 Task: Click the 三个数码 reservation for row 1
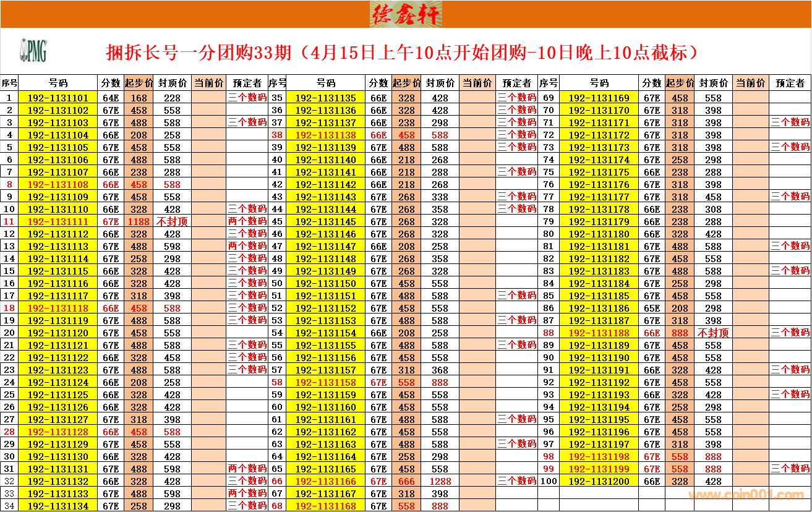coord(247,98)
